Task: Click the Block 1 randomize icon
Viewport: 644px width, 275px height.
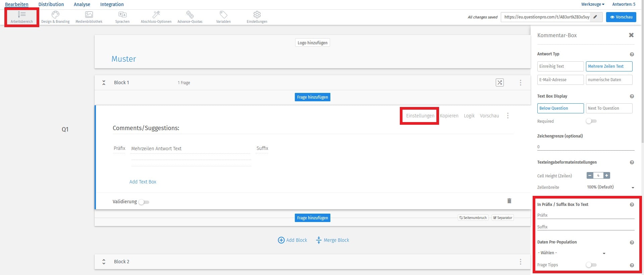Action: [x=500, y=82]
